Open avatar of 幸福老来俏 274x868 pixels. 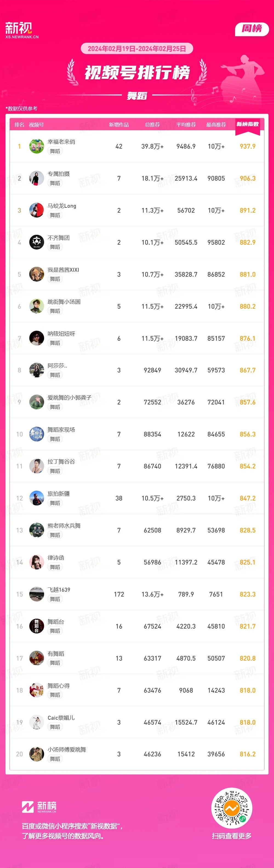tap(36, 146)
